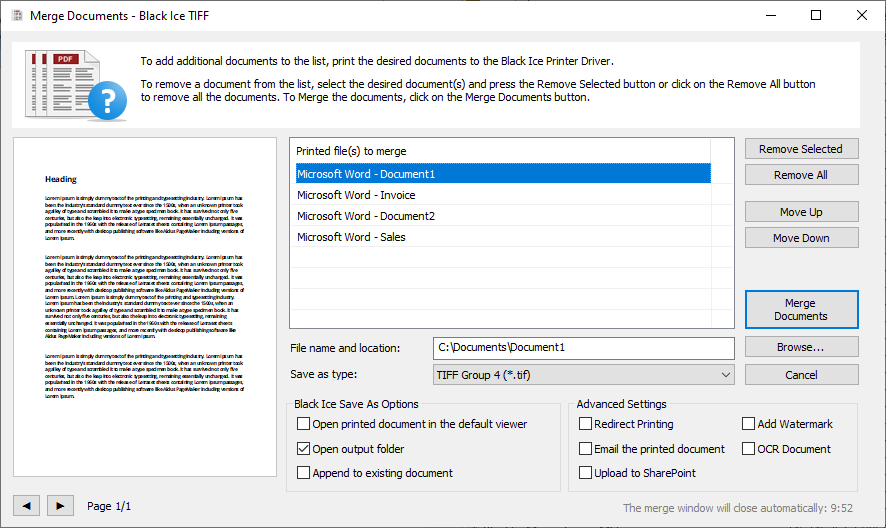Uncheck the Open output folder option
The height and width of the screenshot is (528, 886).
point(304,449)
